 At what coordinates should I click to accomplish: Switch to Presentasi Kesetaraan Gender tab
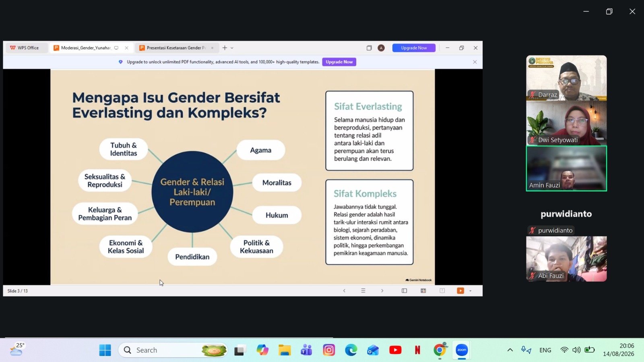click(x=176, y=48)
